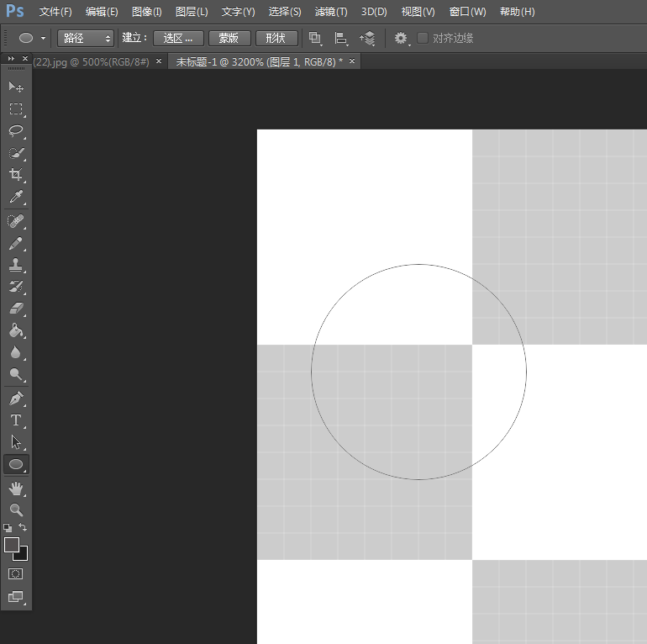
Task: Select the History Brush tool
Action: click(x=16, y=287)
